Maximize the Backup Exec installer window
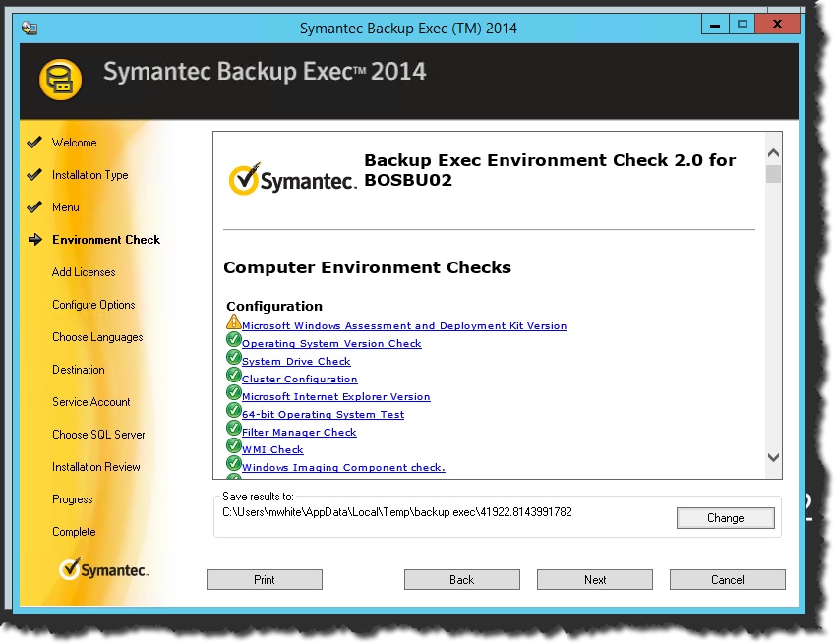Image resolution: width=835 pixels, height=644 pixels. tap(743, 25)
